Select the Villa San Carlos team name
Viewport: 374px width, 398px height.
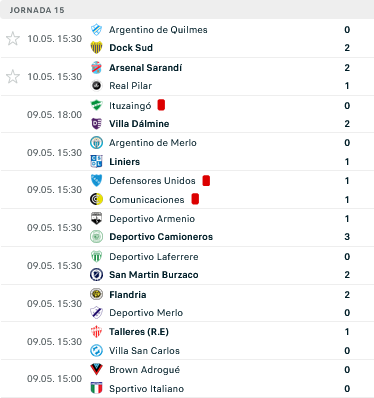pyautogui.click(x=144, y=351)
